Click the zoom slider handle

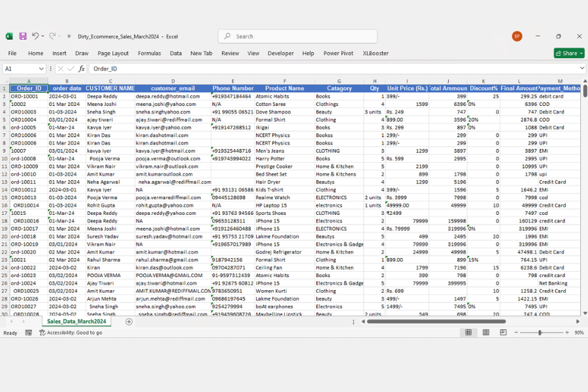(x=540, y=333)
